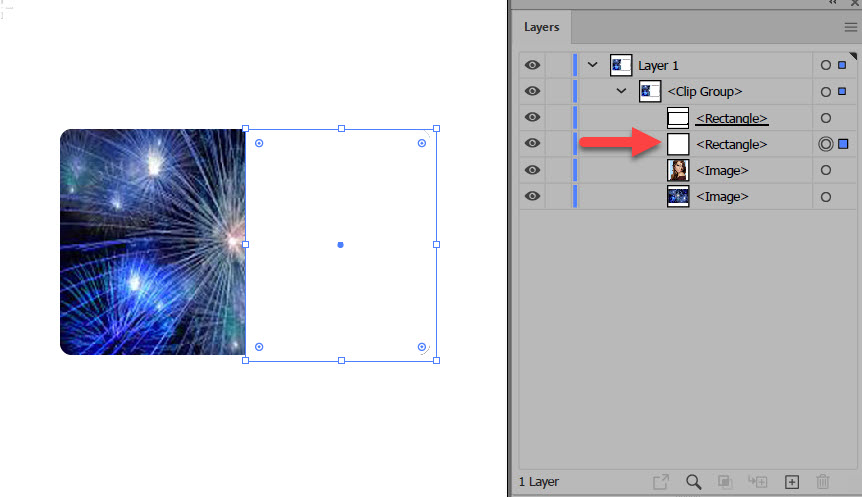This screenshot has height=497, width=862.
Task: Select the <Clip Group> row name
Action: click(x=705, y=92)
